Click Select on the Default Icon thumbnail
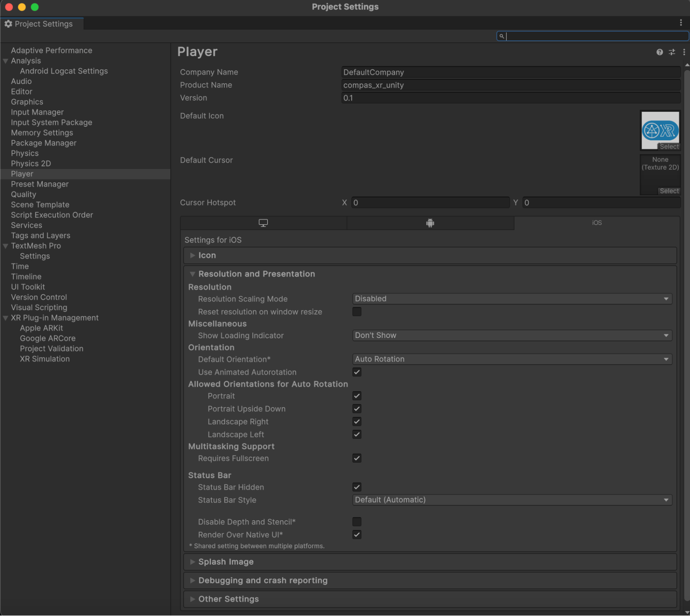690x616 pixels. point(669,147)
